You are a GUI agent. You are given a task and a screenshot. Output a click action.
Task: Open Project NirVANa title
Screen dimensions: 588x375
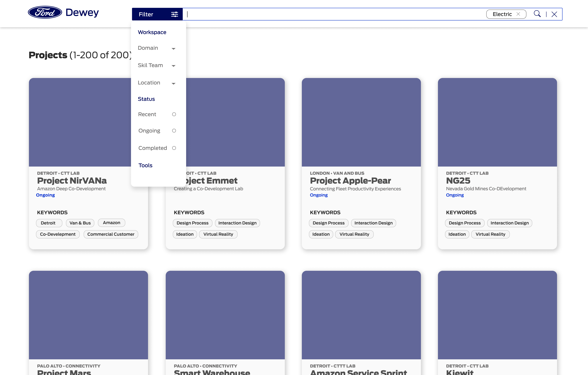(x=72, y=181)
